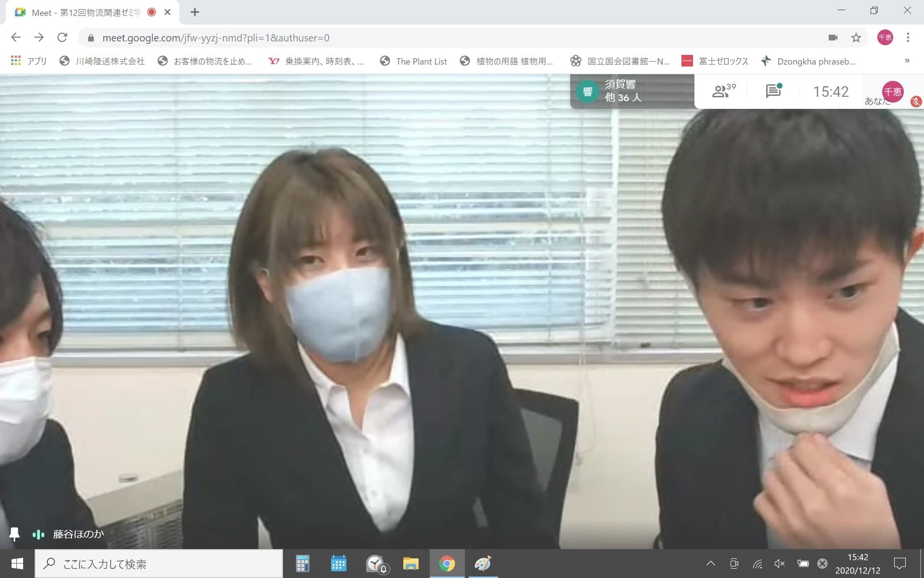Open the participants list showing 39 people
This screenshot has width=924, height=578.
[x=723, y=91]
